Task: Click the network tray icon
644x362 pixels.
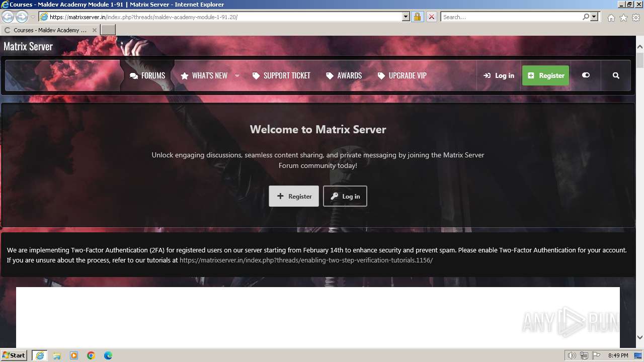Action: pyautogui.click(x=584, y=355)
